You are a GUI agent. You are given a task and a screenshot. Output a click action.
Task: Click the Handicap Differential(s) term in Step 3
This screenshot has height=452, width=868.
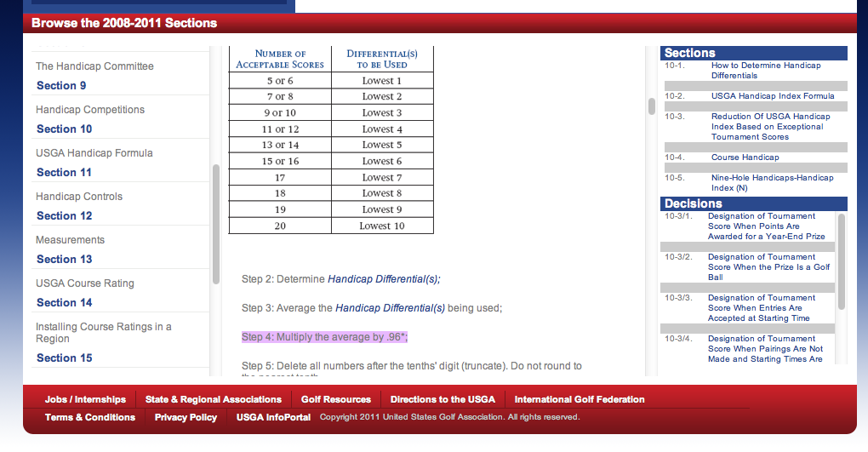tap(390, 308)
